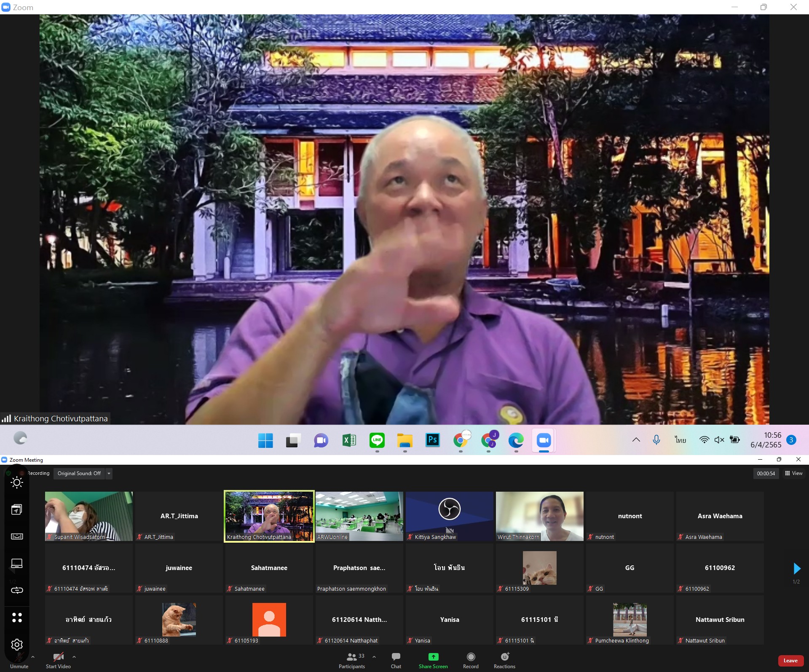809x672 pixels.
Task: Expand the Participants caret arrow
Action: coord(374,656)
